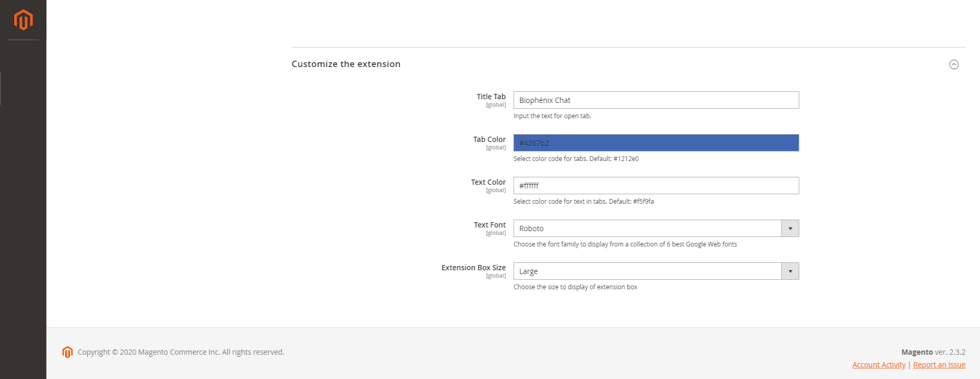Click the arrow button on Extension Box Size
The height and width of the screenshot is (379, 980).
(x=790, y=271)
